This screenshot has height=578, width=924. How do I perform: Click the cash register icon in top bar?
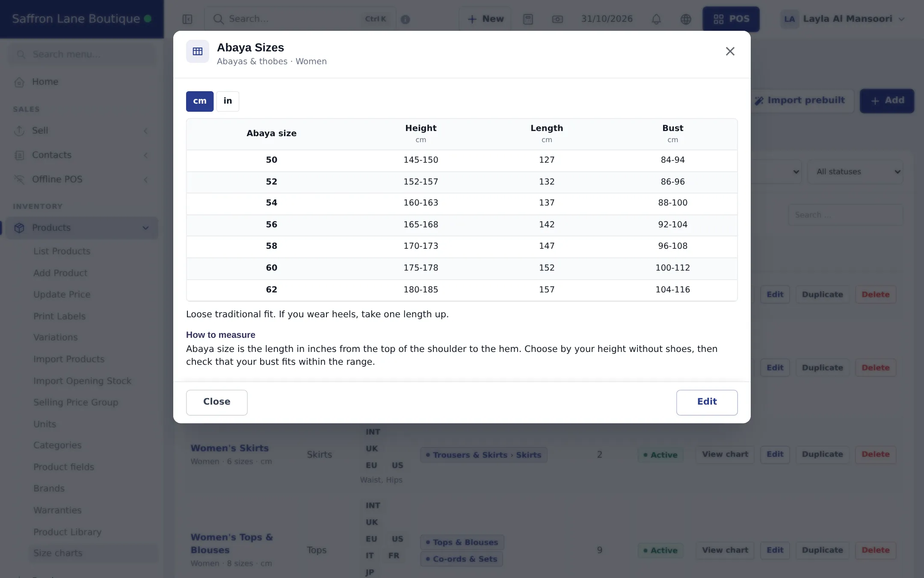557,19
